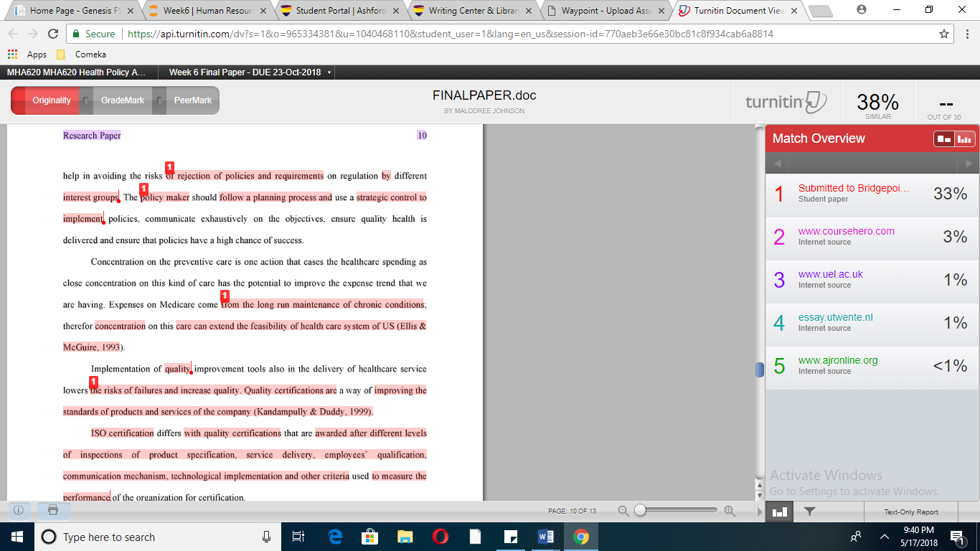980x551 pixels.
Task: Select the match overview chart icon at bottom
Action: pyautogui.click(x=779, y=512)
